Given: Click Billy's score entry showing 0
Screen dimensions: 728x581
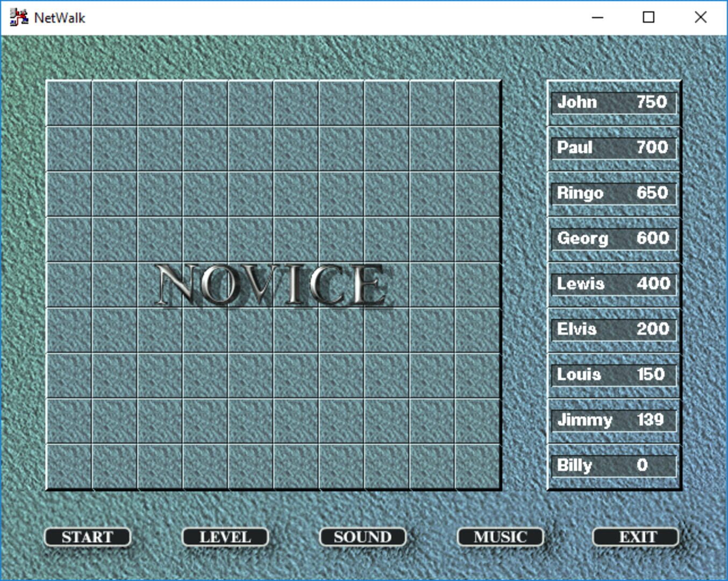Looking at the screenshot, I should 613,465.
